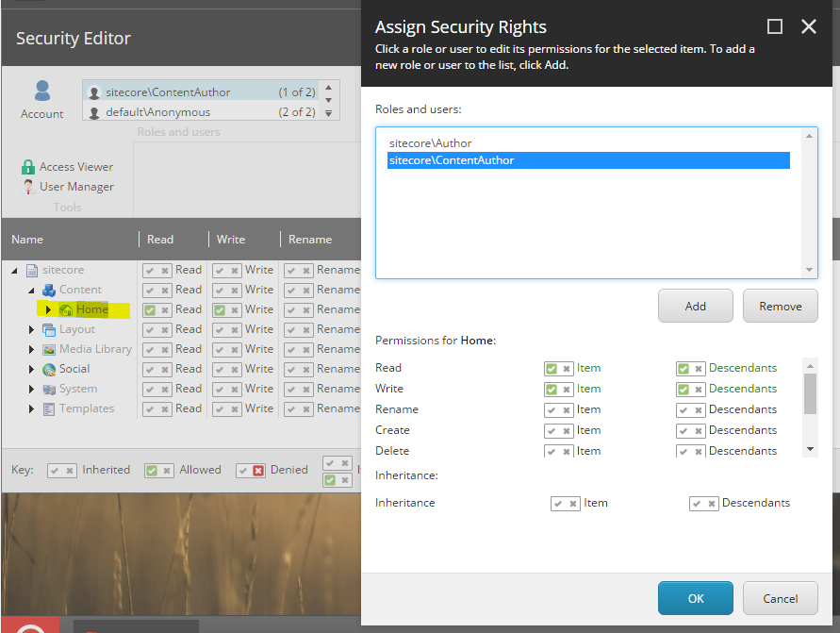Maximize the Assign Security Rights dialog
Viewport: 840px width, 633px height.
point(775,26)
